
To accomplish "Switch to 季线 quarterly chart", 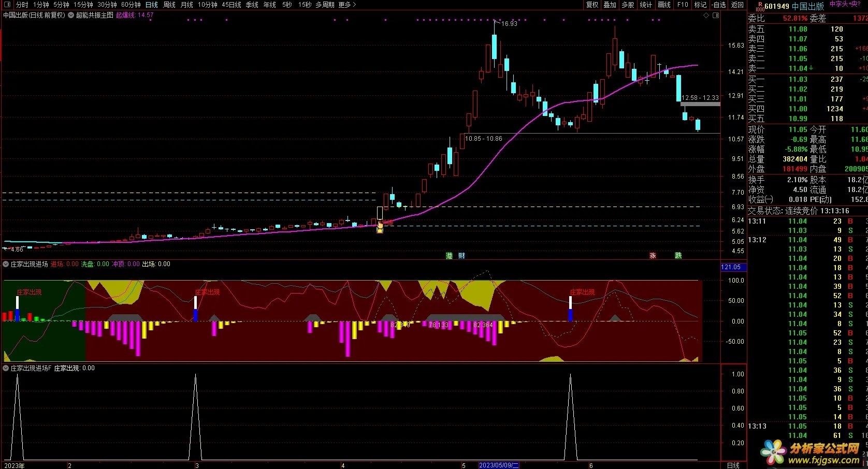I will click(x=252, y=5).
